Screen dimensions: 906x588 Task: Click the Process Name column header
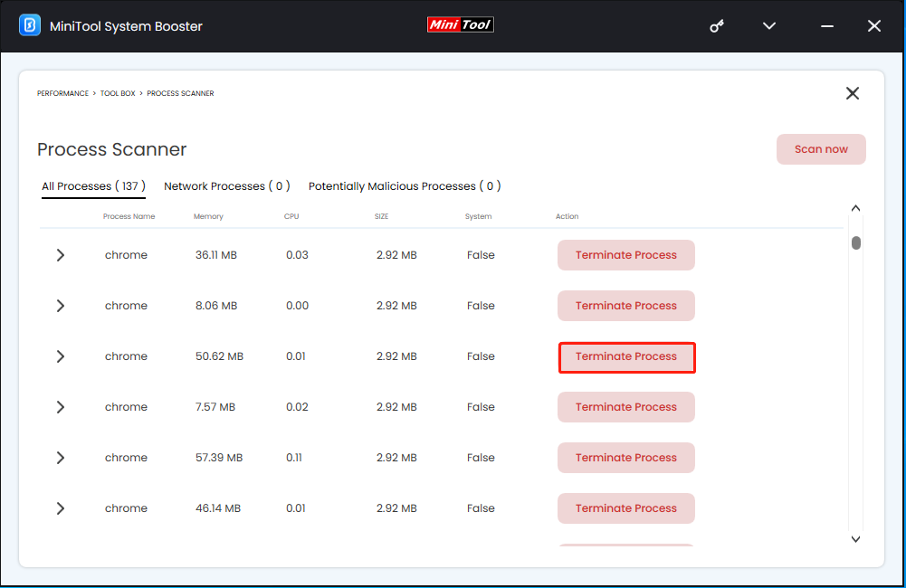(129, 216)
